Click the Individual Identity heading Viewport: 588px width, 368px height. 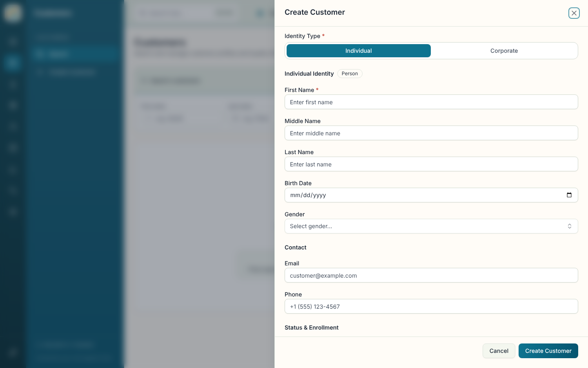tap(309, 74)
